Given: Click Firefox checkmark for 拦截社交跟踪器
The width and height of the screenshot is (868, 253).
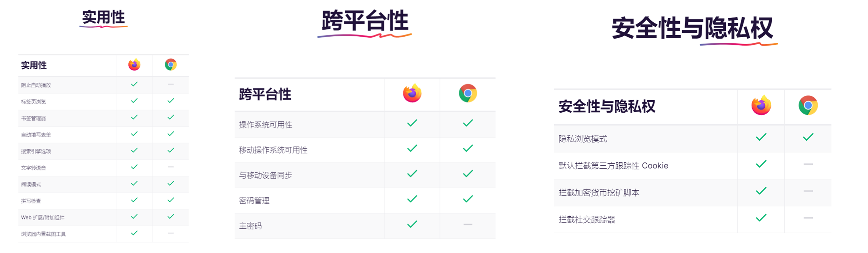Looking at the screenshot, I should click(761, 217).
